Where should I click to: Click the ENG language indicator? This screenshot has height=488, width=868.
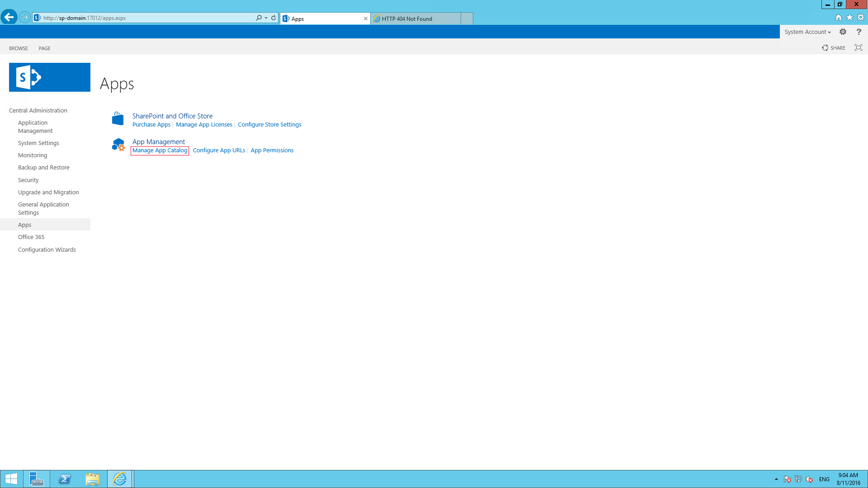pos(824,479)
